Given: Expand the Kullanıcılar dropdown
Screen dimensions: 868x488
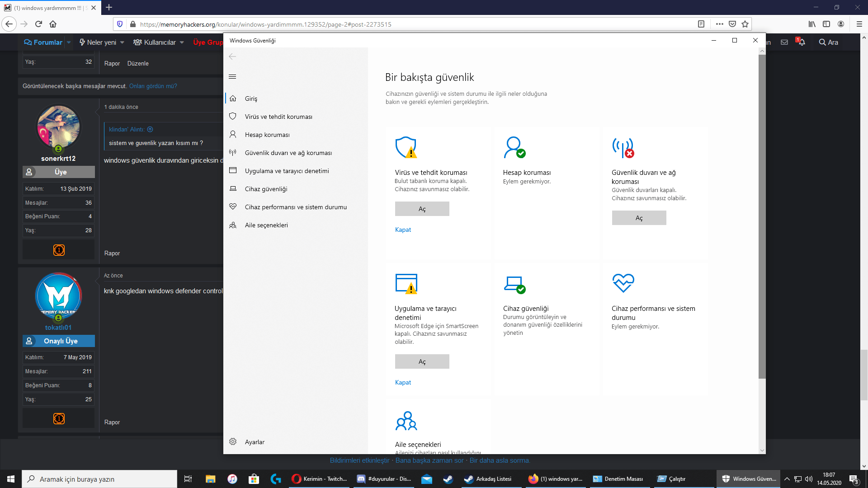Looking at the screenshot, I should pos(182,42).
